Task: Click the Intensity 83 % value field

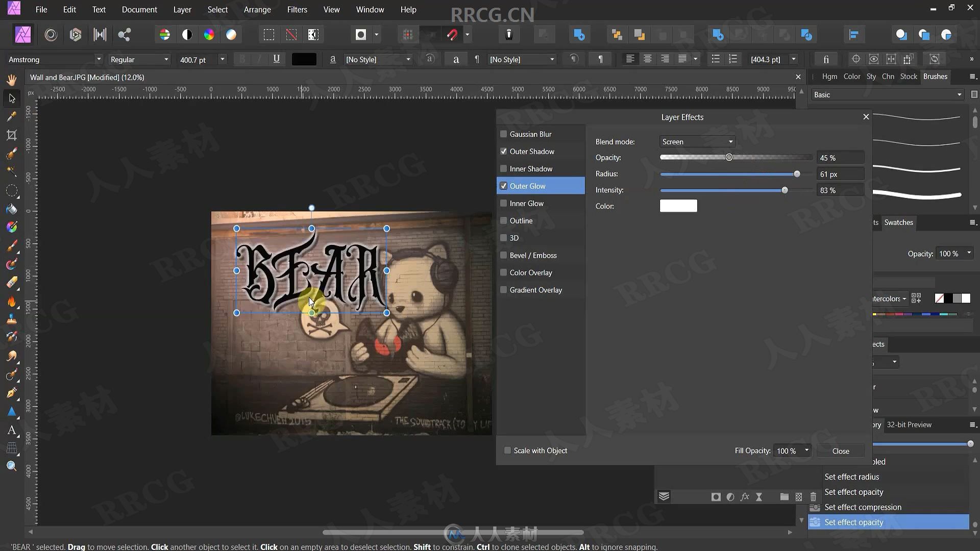Action: click(x=840, y=190)
